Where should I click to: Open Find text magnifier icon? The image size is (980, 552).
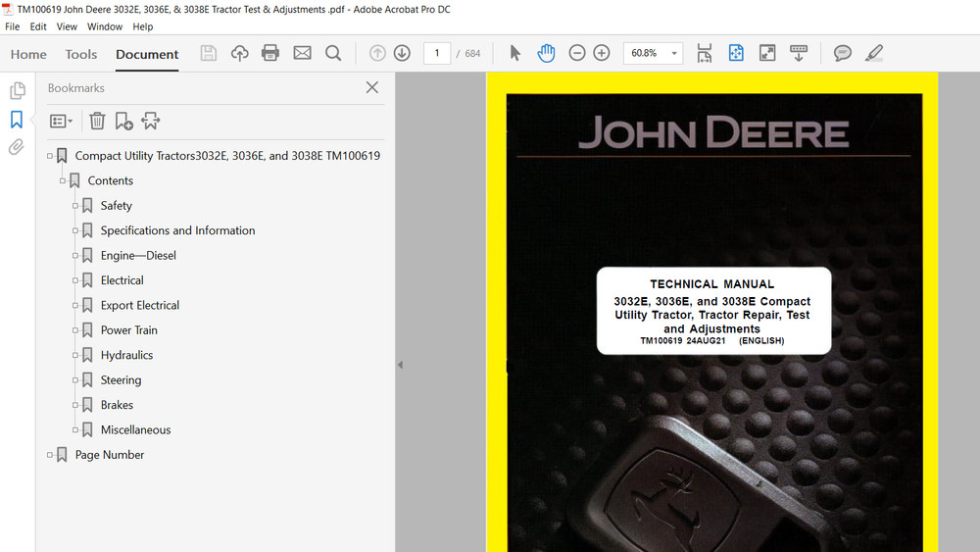(x=333, y=53)
